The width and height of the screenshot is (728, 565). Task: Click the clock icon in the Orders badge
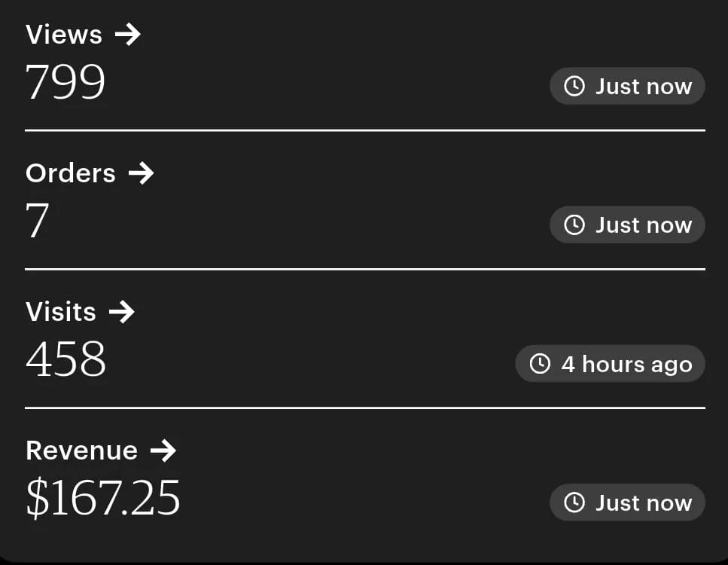(x=574, y=224)
